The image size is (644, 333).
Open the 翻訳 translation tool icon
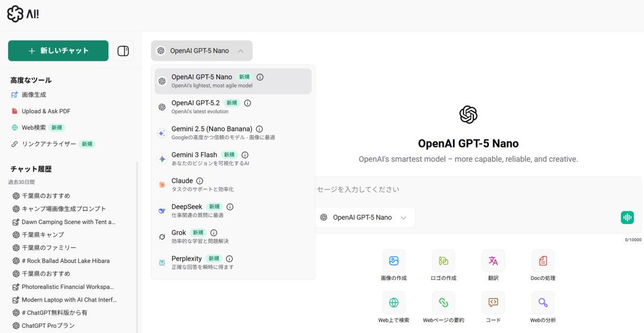(493, 261)
